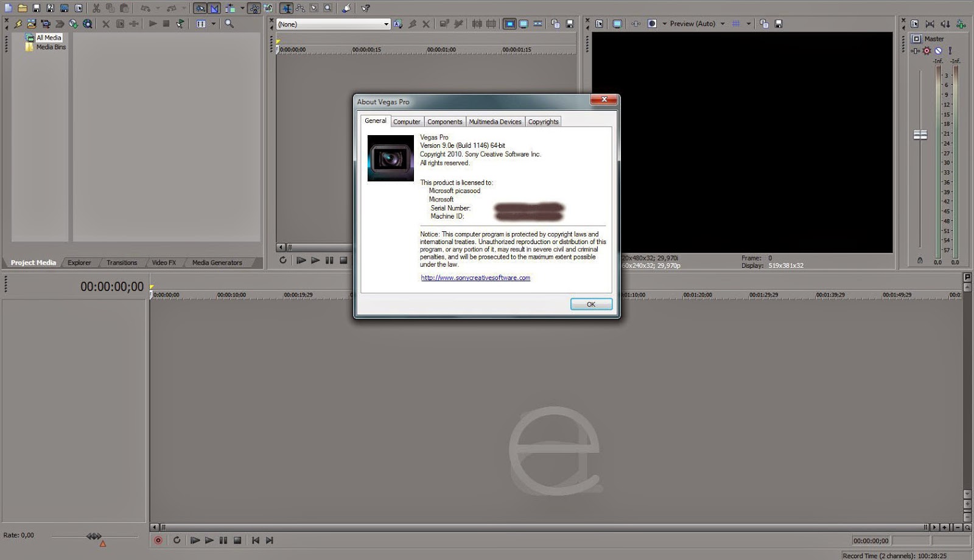Toggle Automatic Crossfades button
Screen dimensions: 974x560
tap(214, 8)
